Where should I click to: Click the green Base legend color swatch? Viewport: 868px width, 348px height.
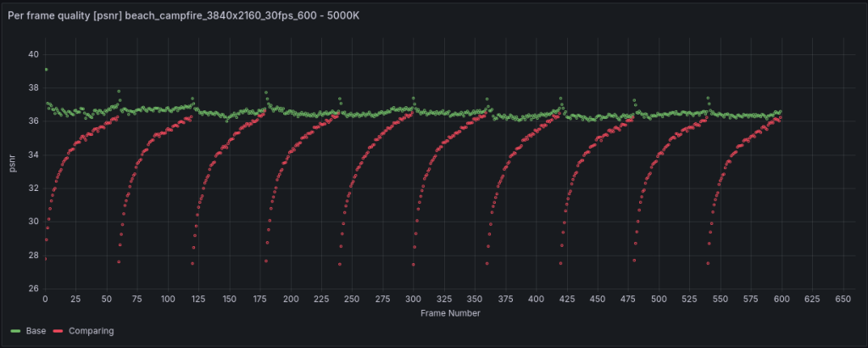15,331
